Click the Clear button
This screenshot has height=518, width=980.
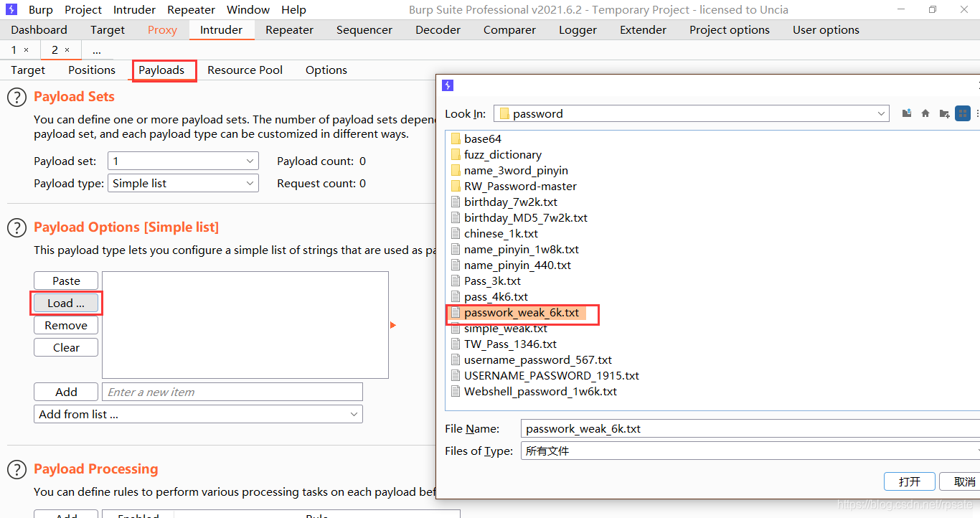tap(66, 347)
